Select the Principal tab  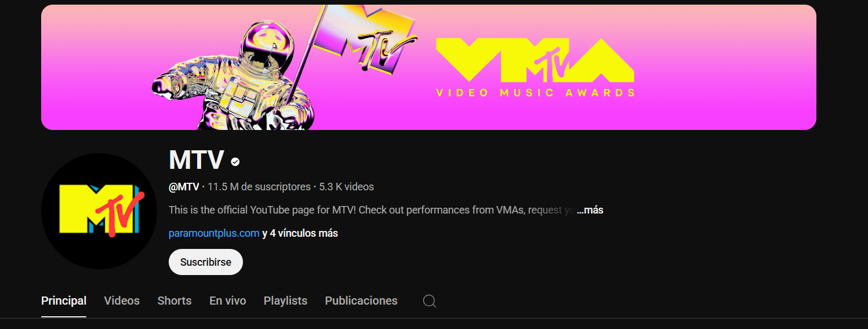[x=64, y=301]
